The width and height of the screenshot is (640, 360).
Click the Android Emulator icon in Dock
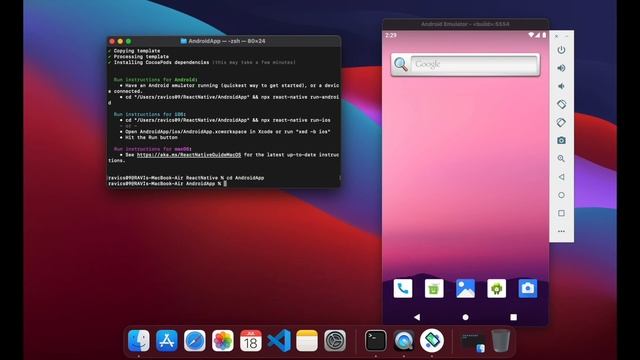pos(432,340)
